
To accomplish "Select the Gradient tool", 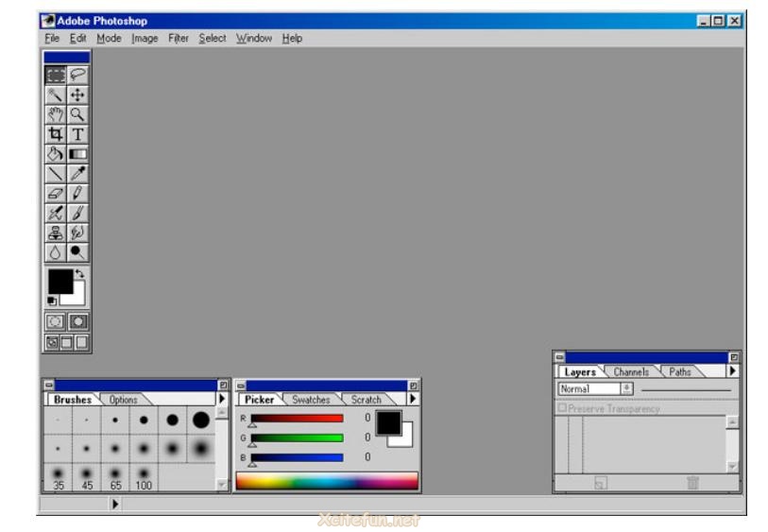I will coord(77,154).
